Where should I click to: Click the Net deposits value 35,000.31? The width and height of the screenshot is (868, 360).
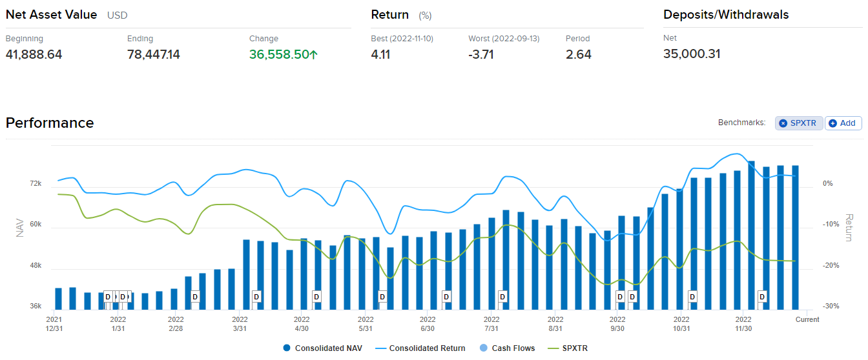tap(692, 54)
